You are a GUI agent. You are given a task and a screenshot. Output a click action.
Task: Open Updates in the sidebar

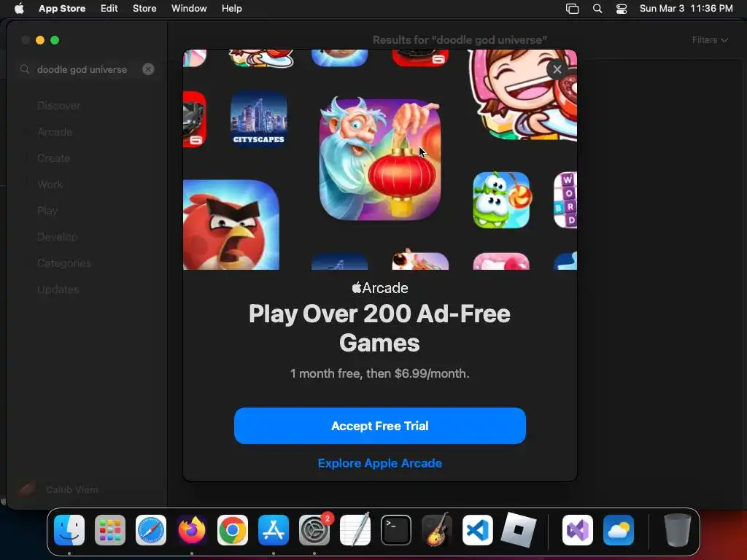[x=58, y=289]
